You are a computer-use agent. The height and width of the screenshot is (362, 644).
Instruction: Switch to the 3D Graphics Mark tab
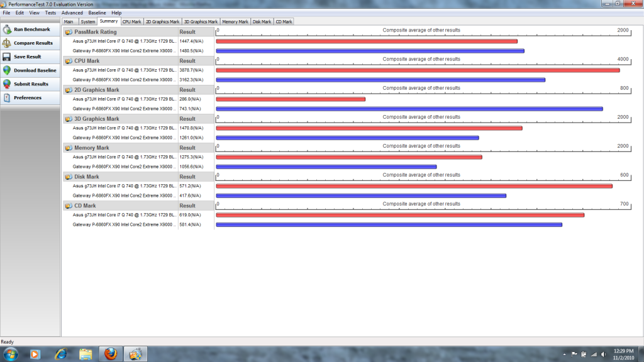[201, 22]
